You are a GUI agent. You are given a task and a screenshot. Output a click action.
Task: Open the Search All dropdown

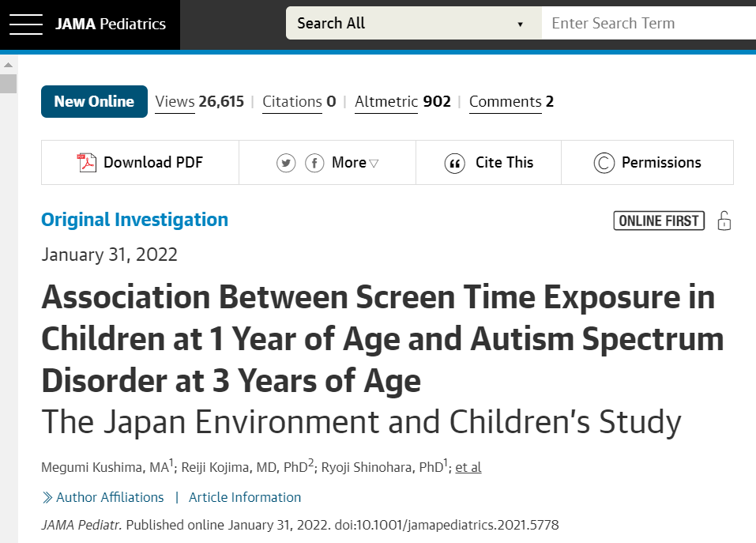412,24
